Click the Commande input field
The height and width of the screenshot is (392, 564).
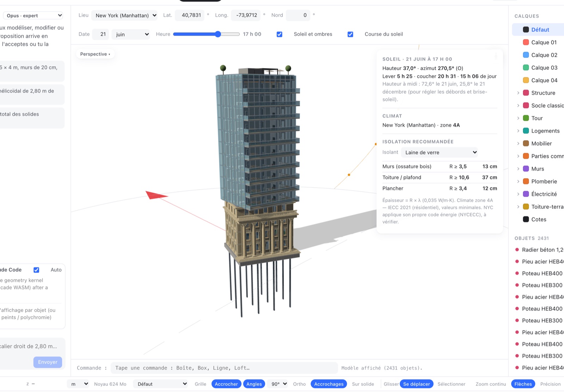(224, 368)
